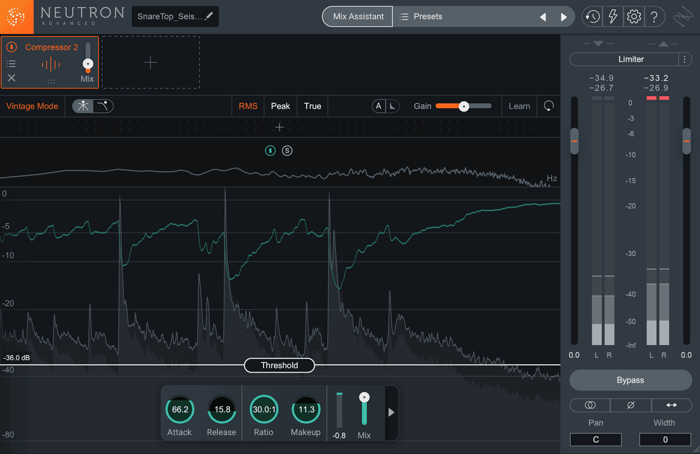Toggle Compressor 2 module power button
This screenshot has height=454, width=700.
[12, 47]
